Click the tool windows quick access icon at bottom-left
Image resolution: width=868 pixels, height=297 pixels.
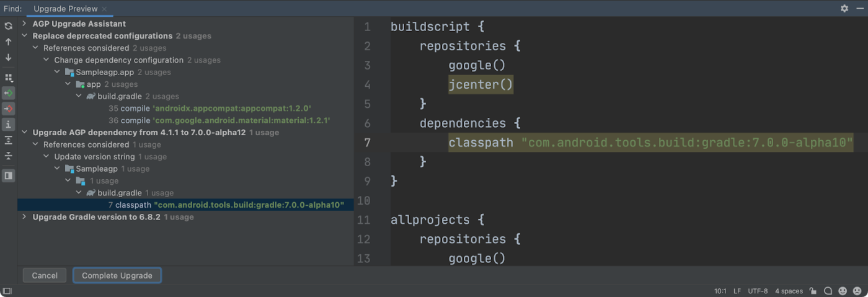coord(7,291)
